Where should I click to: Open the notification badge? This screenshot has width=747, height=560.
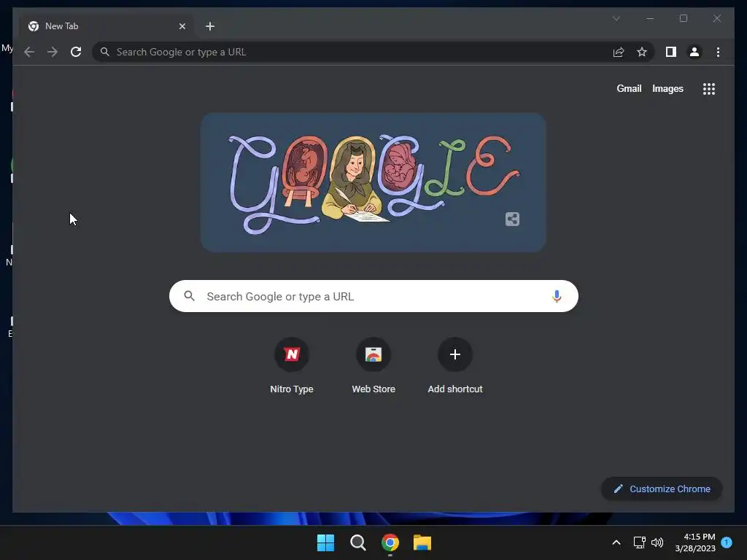(x=727, y=542)
